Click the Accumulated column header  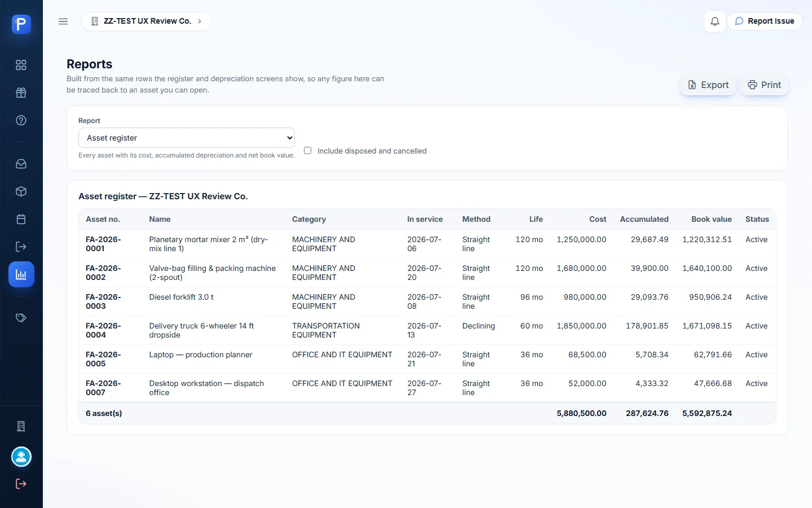(644, 220)
